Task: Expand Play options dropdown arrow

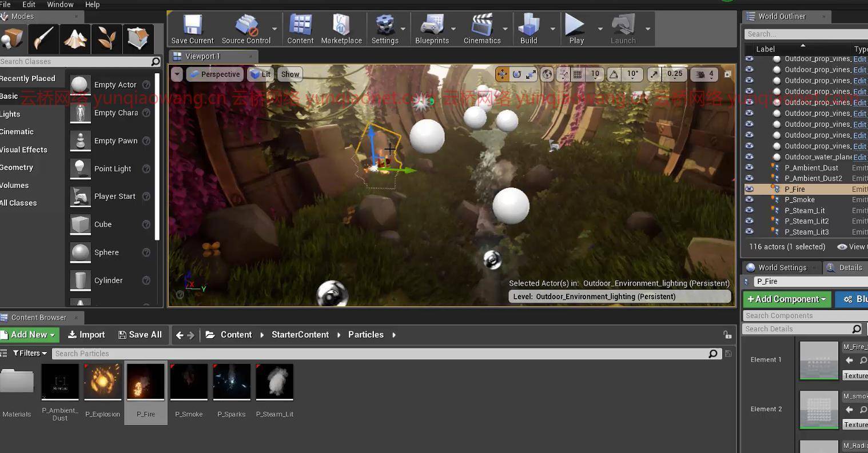Action: click(x=600, y=29)
